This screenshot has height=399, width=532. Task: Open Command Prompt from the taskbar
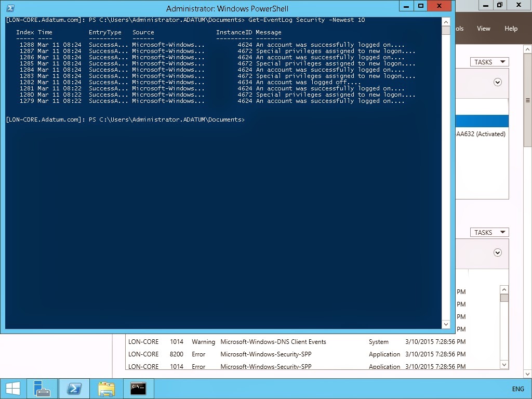click(138, 388)
